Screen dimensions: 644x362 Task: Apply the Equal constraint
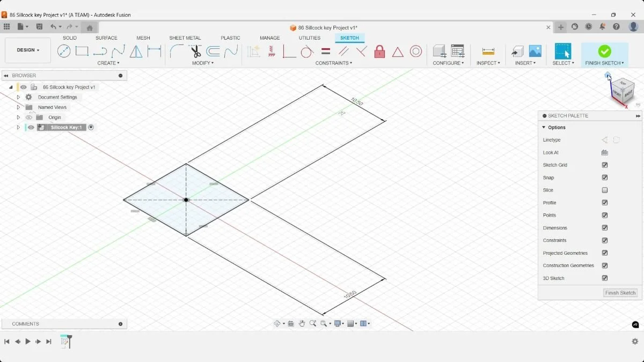click(x=325, y=51)
